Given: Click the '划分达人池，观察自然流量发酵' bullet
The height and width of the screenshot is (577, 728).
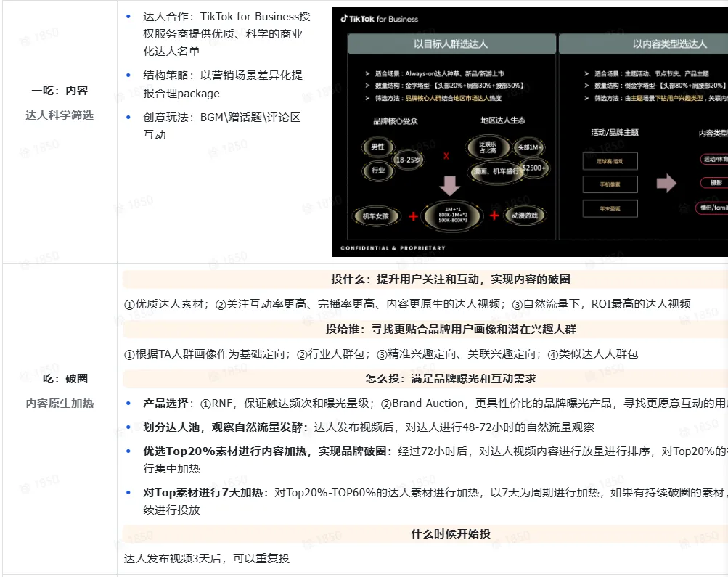Looking at the screenshot, I should coord(369,427).
